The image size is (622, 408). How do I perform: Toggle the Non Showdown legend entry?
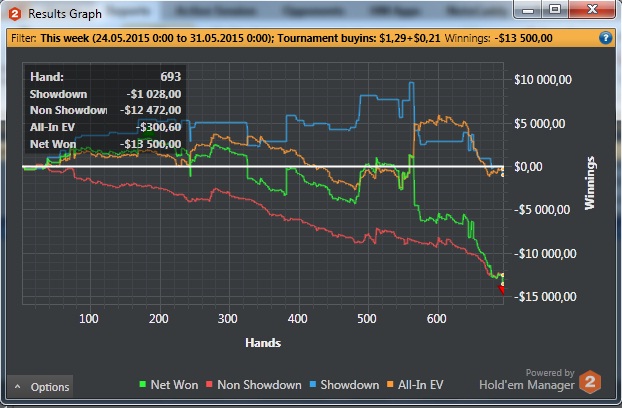tap(254, 385)
